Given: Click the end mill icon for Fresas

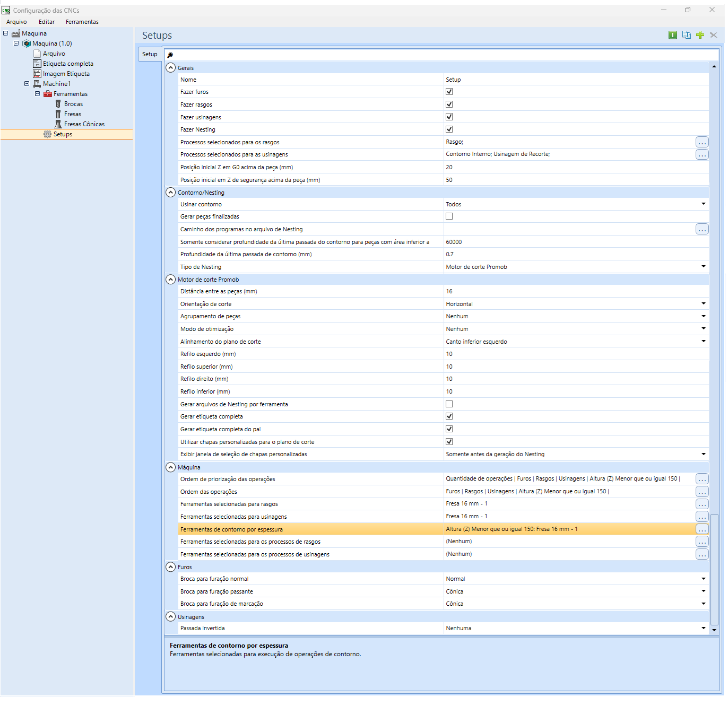Looking at the screenshot, I should 58,114.
